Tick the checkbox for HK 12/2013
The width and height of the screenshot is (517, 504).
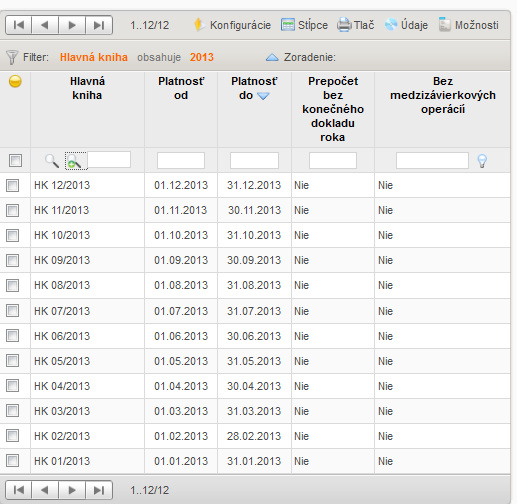12,185
